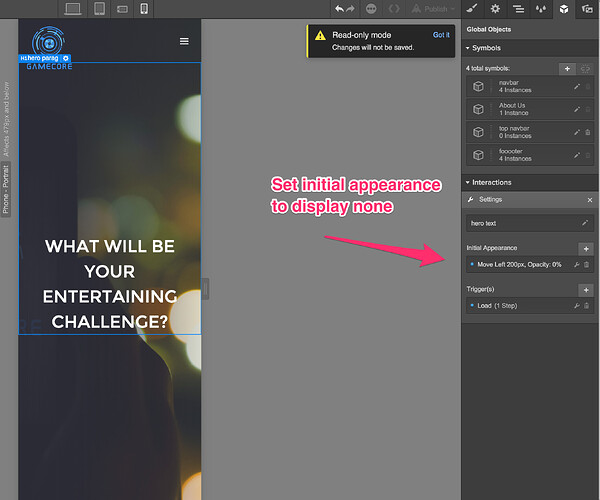Viewport: 600px width, 500px height.
Task: Open the element Settings gear tab
Action: tap(495, 8)
